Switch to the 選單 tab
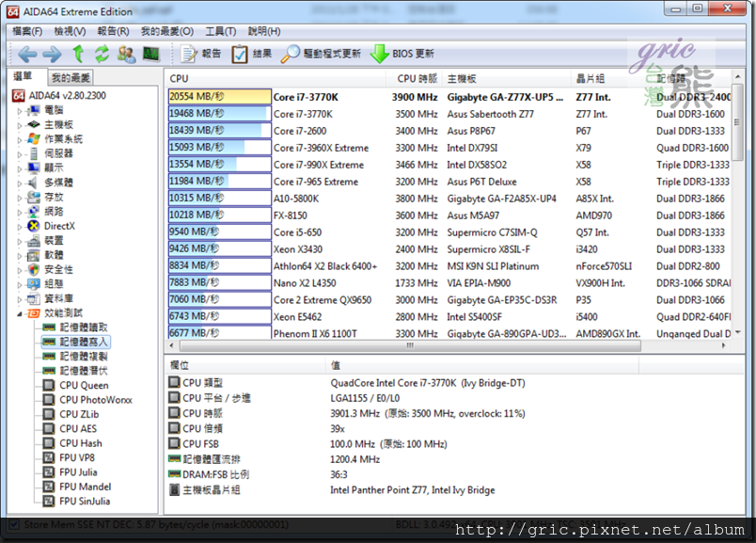The width and height of the screenshot is (756, 543). click(24, 76)
